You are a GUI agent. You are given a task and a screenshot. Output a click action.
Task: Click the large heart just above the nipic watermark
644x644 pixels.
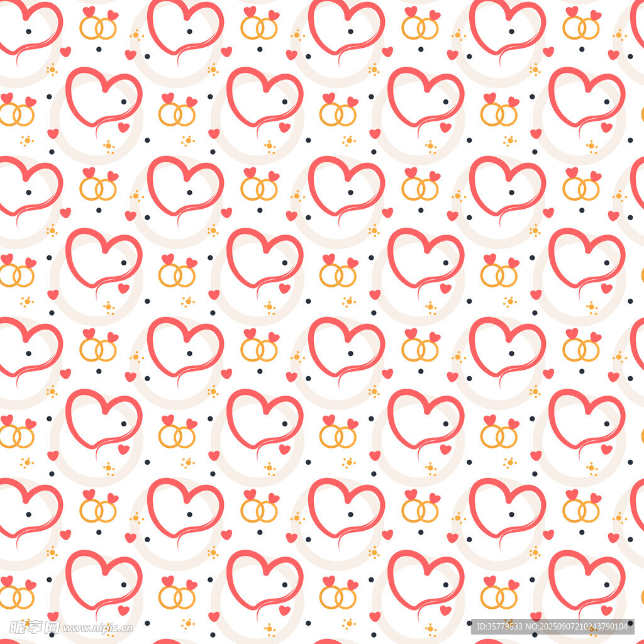point(103,579)
